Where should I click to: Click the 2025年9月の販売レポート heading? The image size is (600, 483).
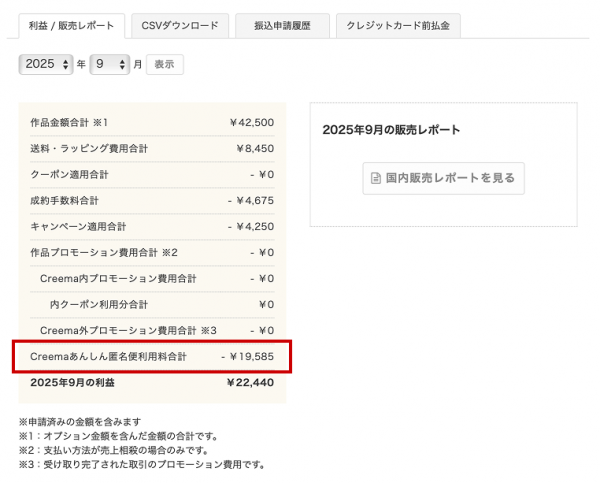click(391, 130)
